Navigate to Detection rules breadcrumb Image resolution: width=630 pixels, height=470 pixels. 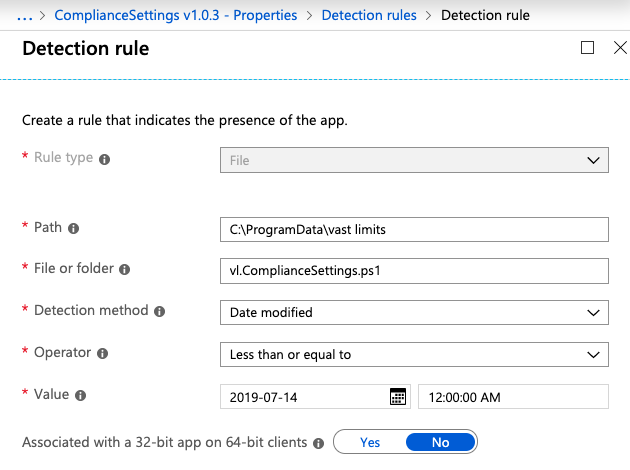tap(369, 15)
